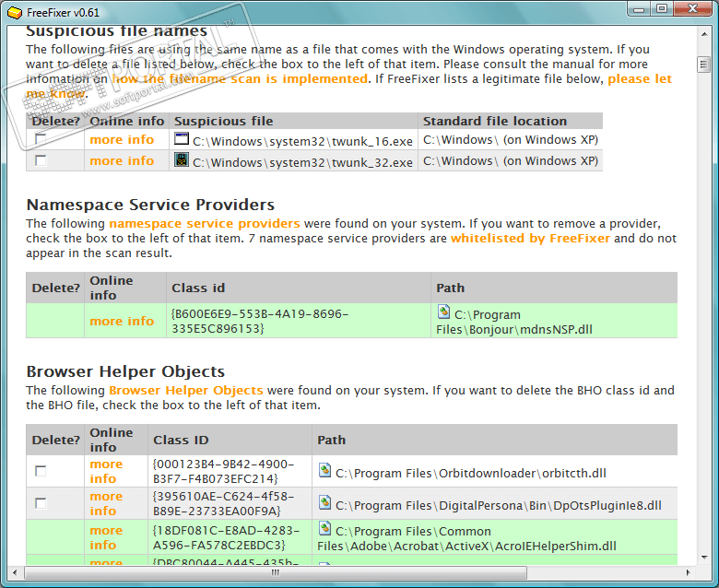Click the 'Suspicious file names' heading

click(x=116, y=30)
